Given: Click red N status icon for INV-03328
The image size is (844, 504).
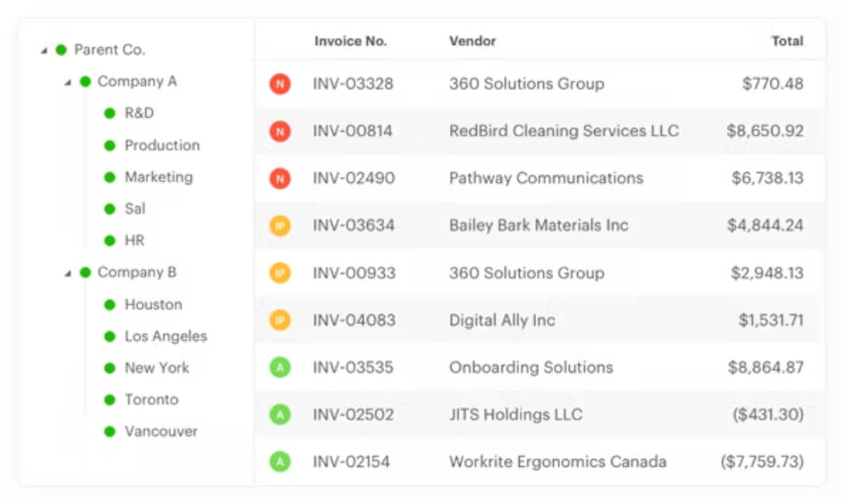Looking at the screenshot, I should tap(280, 84).
